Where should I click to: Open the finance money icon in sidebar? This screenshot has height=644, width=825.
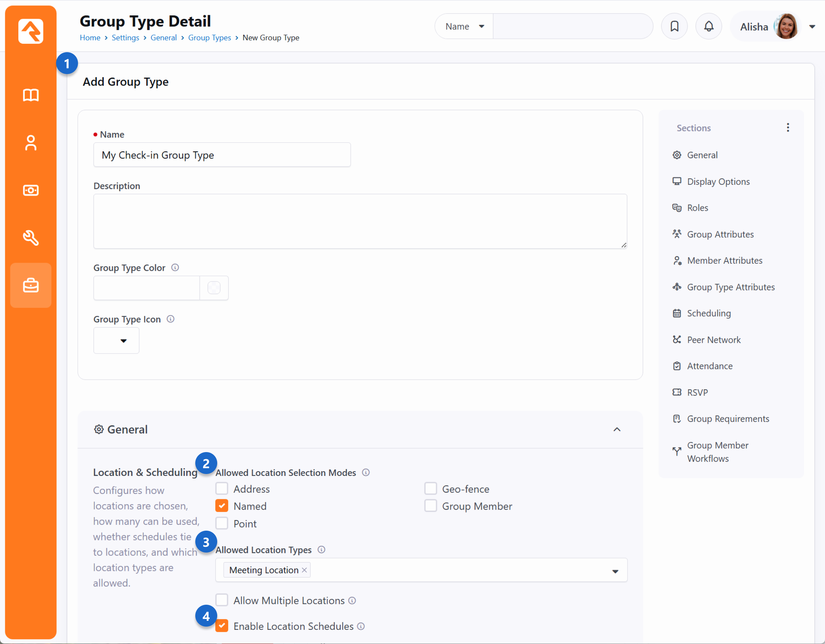31,190
